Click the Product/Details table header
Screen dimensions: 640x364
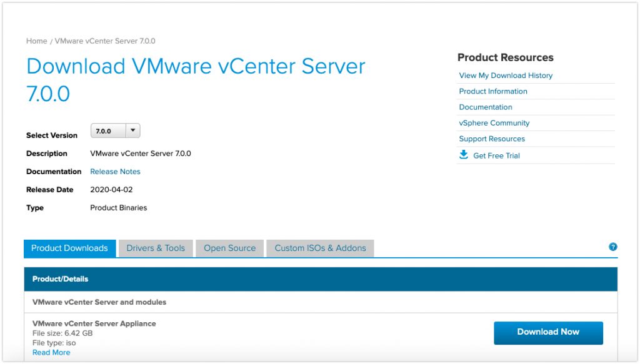[321, 279]
